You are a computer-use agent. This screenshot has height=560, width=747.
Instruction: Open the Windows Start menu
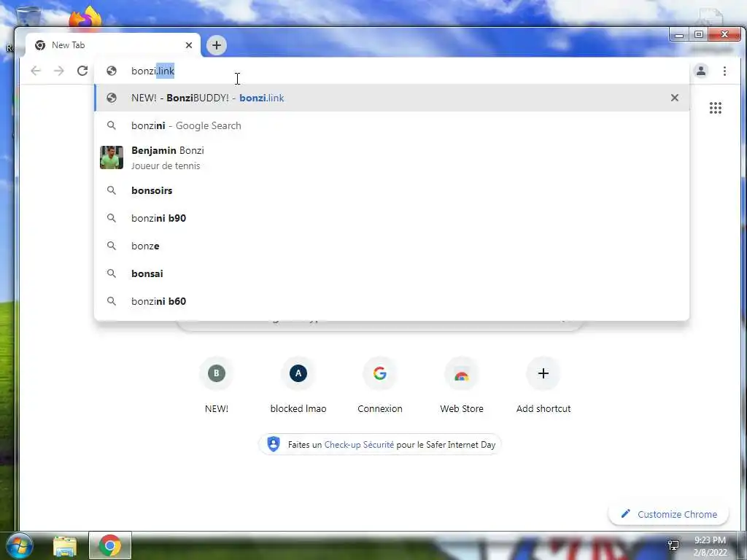[x=20, y=545]
